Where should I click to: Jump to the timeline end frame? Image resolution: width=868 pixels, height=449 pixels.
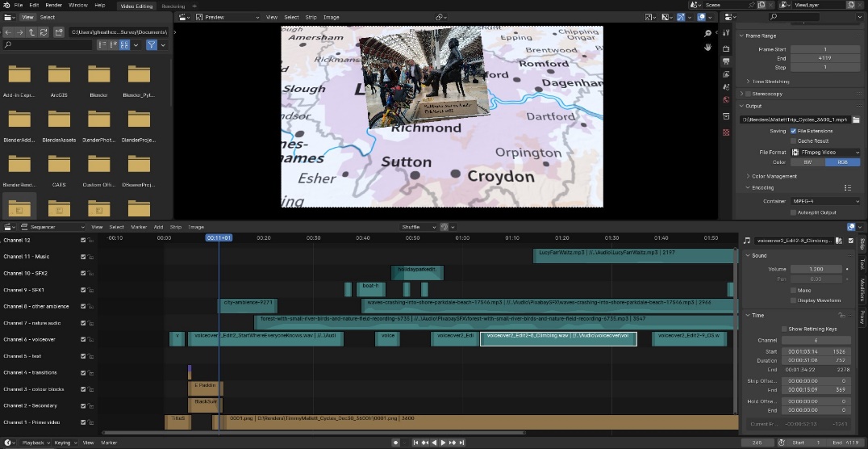(x=461, y=443)
